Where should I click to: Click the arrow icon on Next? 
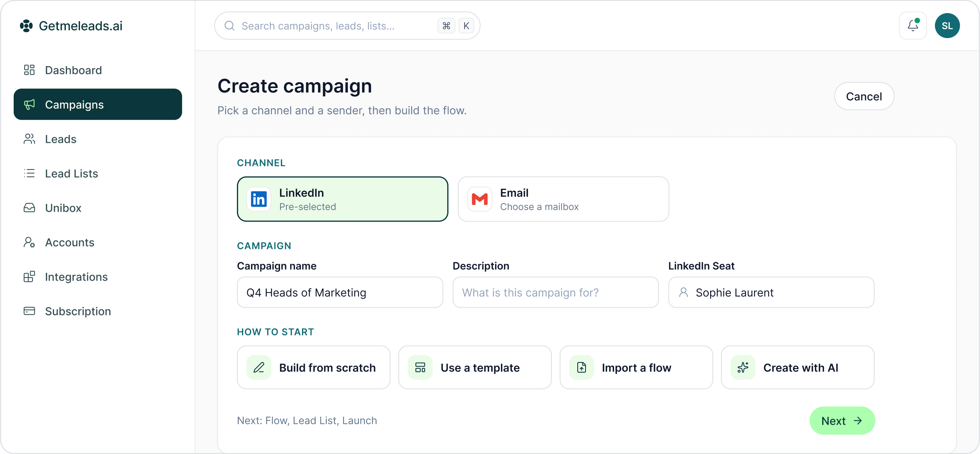[858, 421]
